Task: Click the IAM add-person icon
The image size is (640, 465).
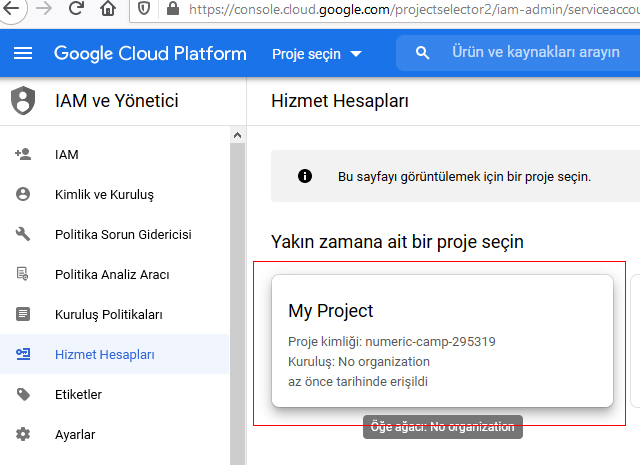Action: click(x=23, y=154)
